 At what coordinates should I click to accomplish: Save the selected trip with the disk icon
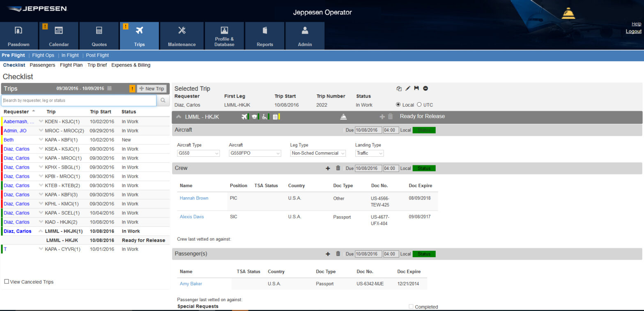click(x=416, y=88)
